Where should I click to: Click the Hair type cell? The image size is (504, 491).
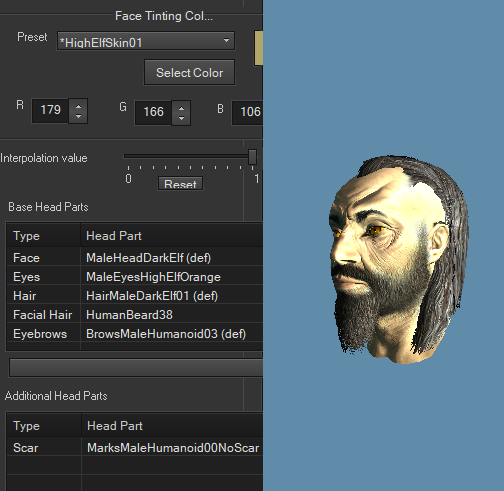[43, 296]
